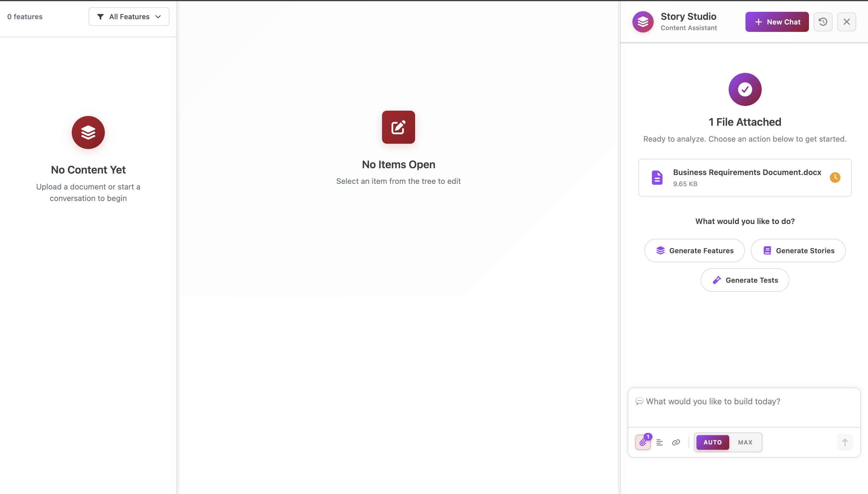
Task: Close the Story Studio panel
Action: pos(846,22)
